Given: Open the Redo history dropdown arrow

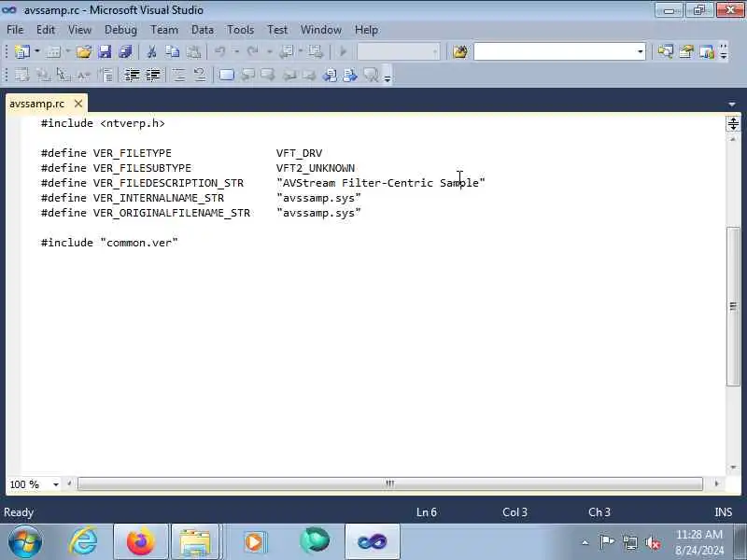Looking at the screenshot, I should pos(269,51).
